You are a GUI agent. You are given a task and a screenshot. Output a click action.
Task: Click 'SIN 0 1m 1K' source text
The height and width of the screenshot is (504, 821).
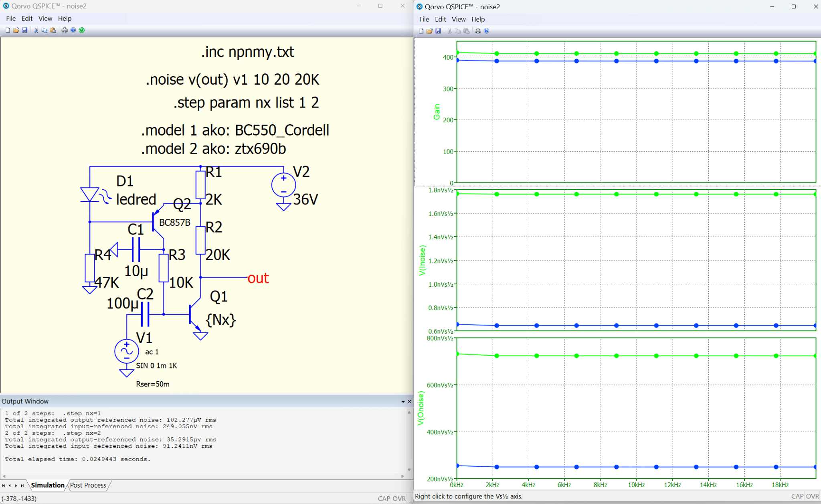156,366
